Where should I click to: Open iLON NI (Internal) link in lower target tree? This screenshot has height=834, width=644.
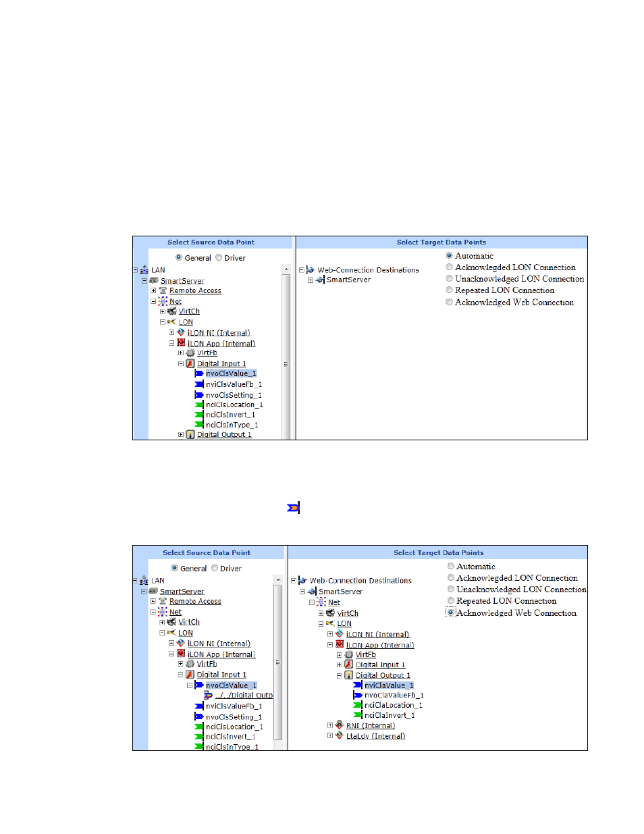pos(377,634)
